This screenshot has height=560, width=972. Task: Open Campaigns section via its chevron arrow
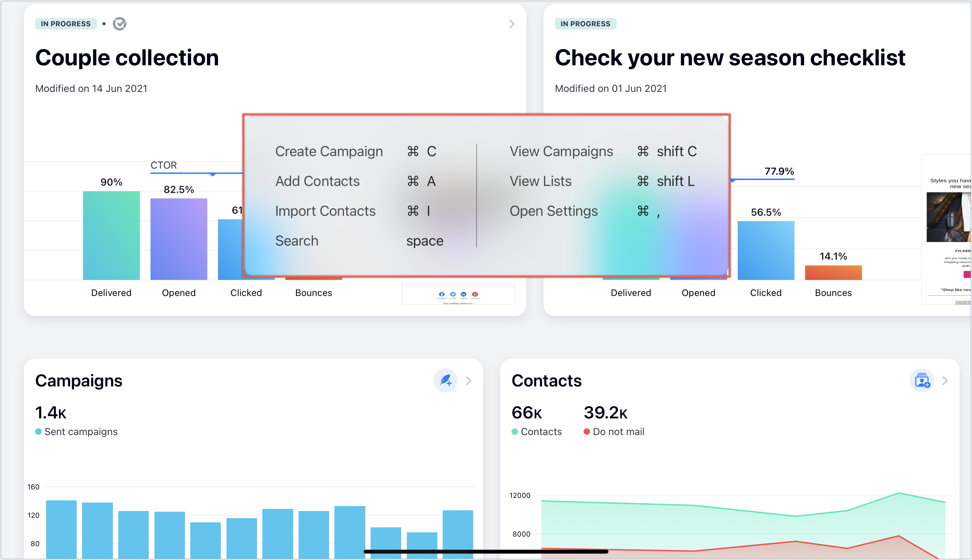point(469,380)
